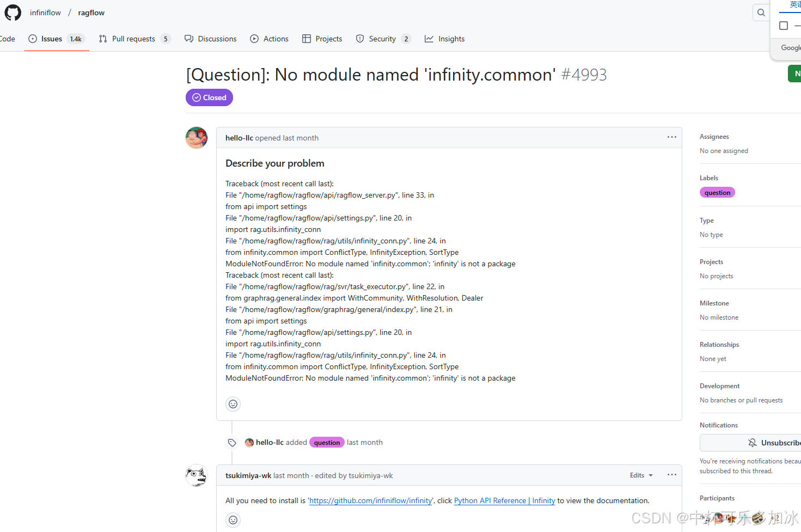
Task: Click the Unsubscribe bell button
Action: tap(751, 443)
